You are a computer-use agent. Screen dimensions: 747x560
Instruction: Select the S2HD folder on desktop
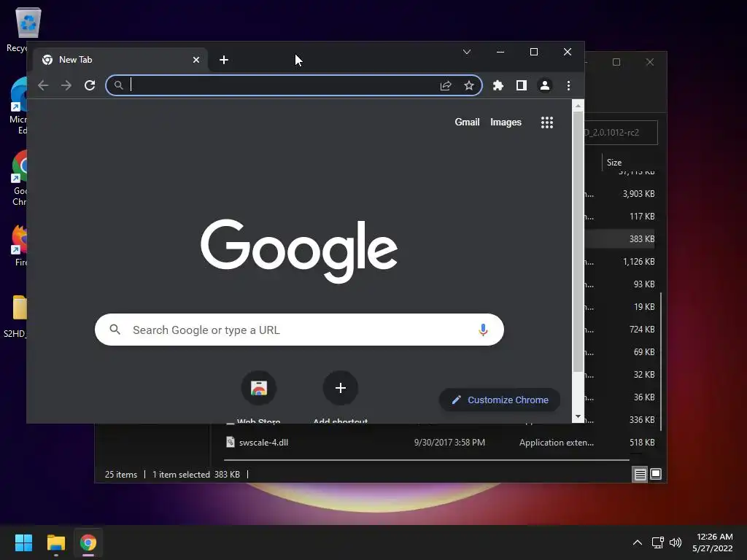point(16,316)
